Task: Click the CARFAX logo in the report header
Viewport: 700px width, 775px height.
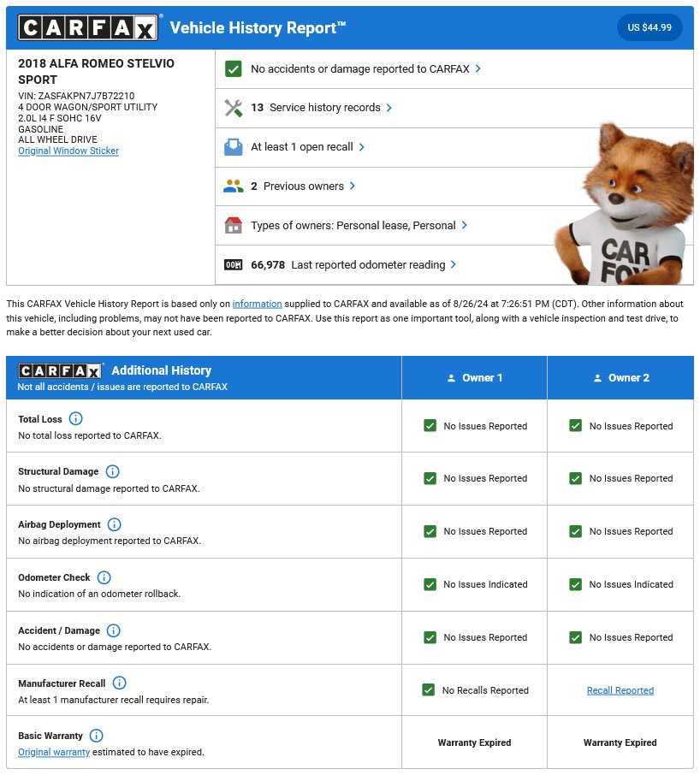Action: 88,27
